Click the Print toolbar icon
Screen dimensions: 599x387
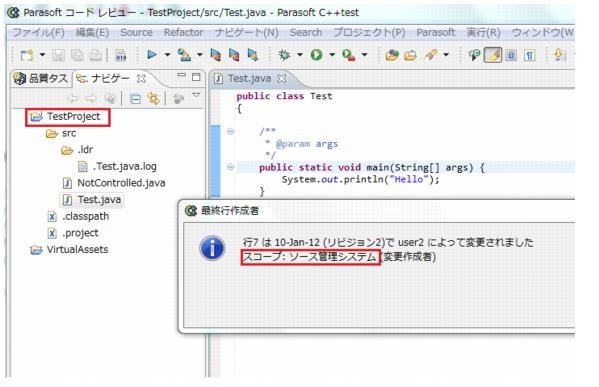tap(96, 55)
